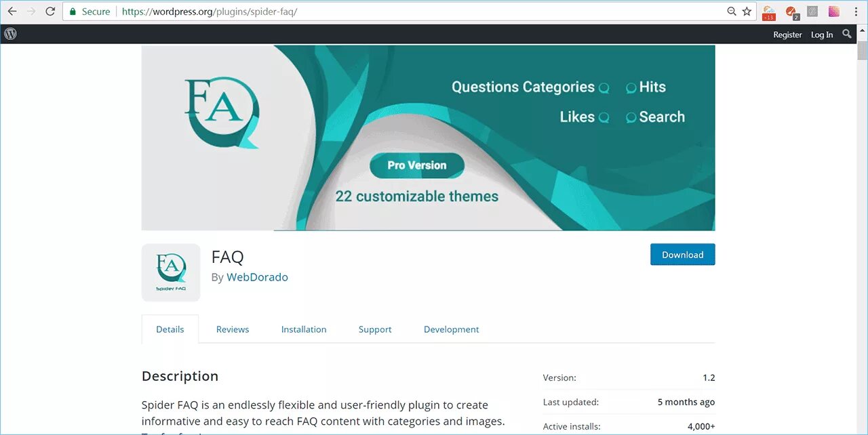Click 'Questions Categories' banner text
Viewport: 868px width, 435px height.
523,87
